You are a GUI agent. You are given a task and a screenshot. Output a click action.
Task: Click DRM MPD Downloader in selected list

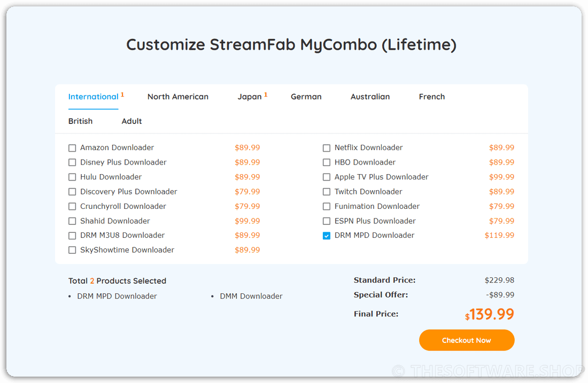pyautogui.click(x=117, y=296)
